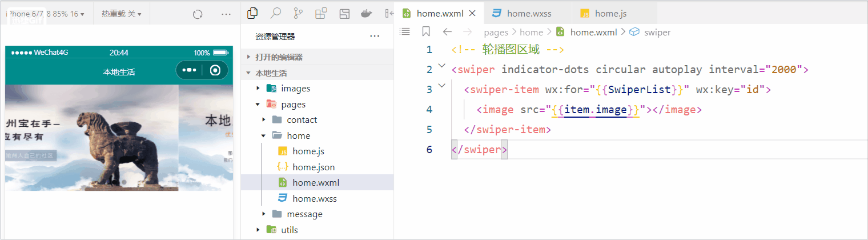Open the Search magnifier icon
The height and width of the screenshot is (240, 868).
[x=275, y=13]
